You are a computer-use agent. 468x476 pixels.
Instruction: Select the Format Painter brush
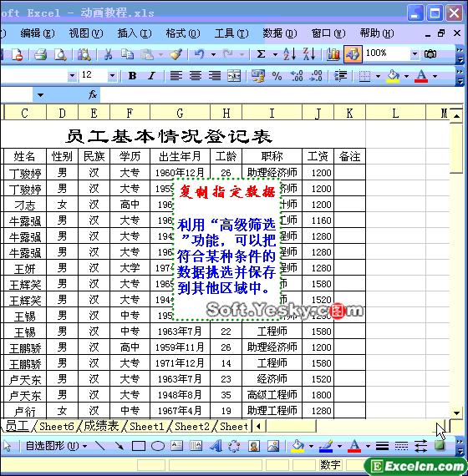(175, 54)
